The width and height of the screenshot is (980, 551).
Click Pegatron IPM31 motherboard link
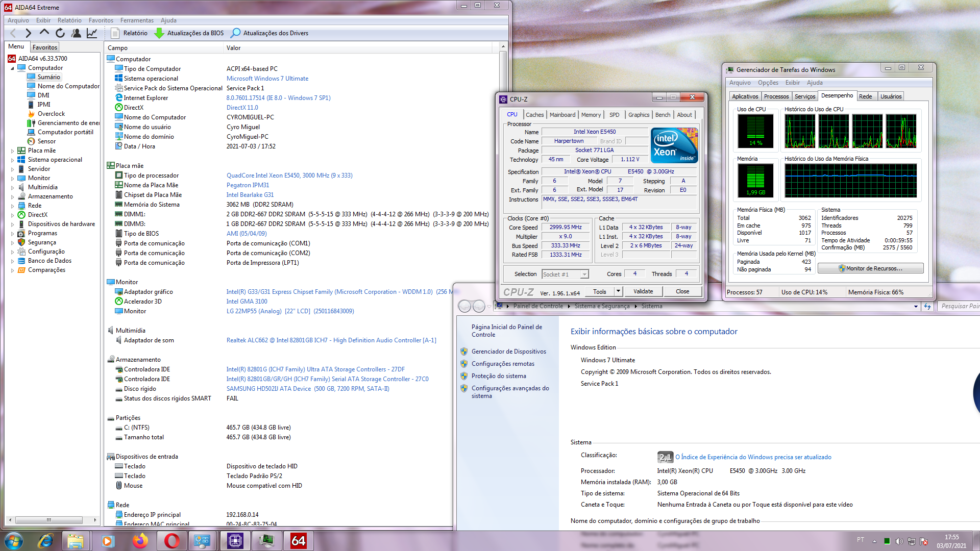pyautogui.click(x=248, y=185)
